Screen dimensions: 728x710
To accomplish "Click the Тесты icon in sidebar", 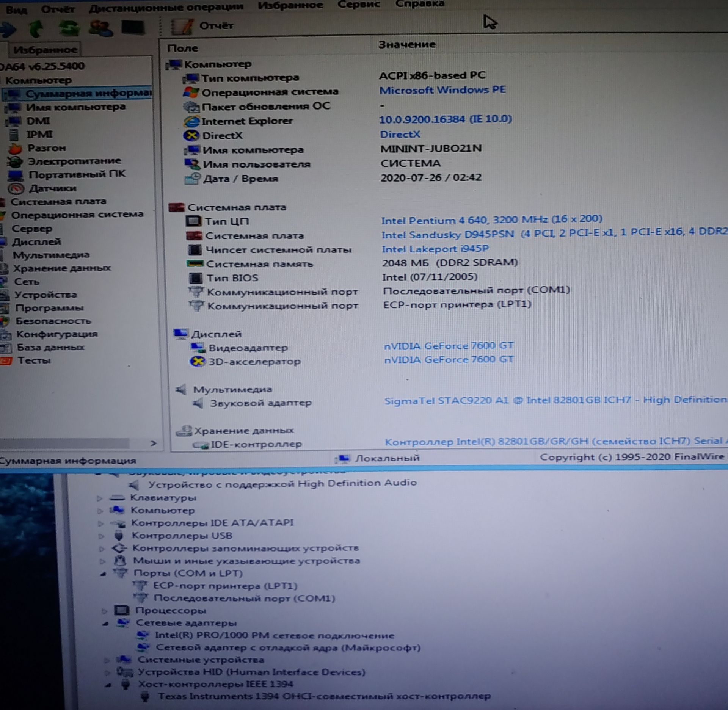I will click(6, 360).
